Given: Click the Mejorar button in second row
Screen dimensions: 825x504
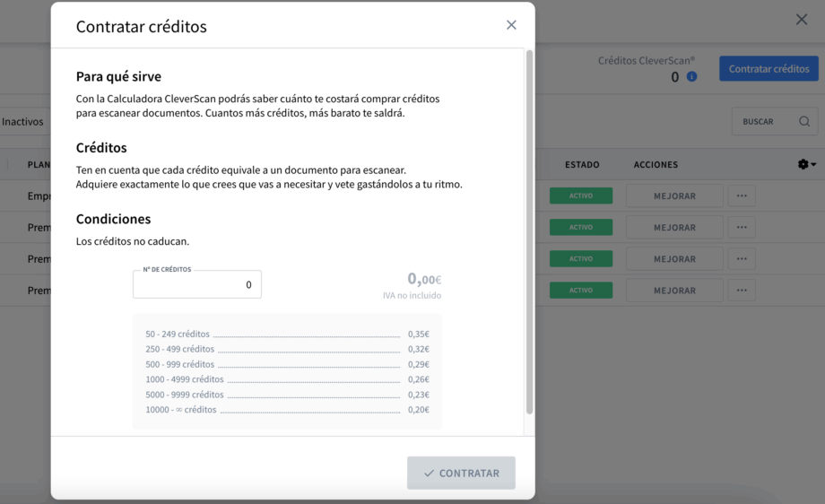Looking at the screenshot, I should click(x=674, y=227).
